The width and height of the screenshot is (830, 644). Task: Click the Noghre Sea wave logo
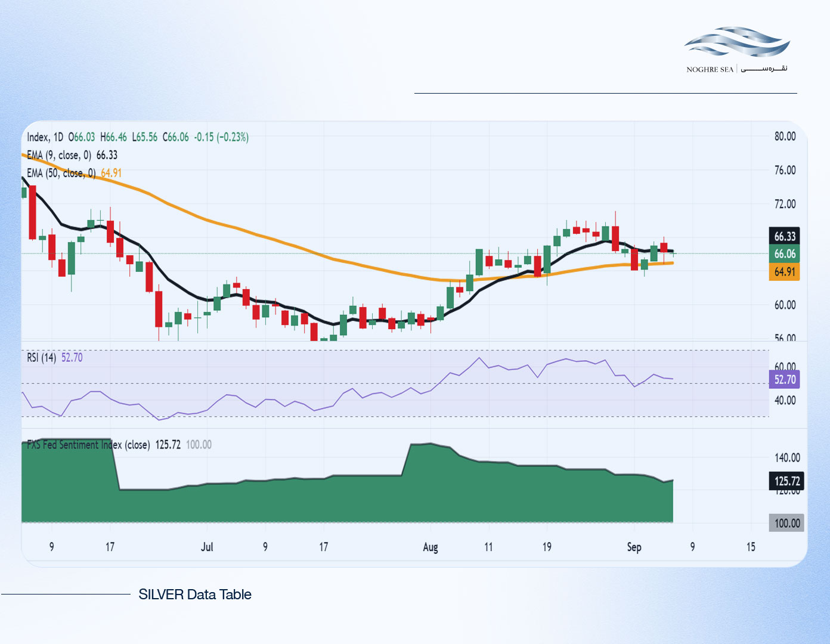click(737, 42)
